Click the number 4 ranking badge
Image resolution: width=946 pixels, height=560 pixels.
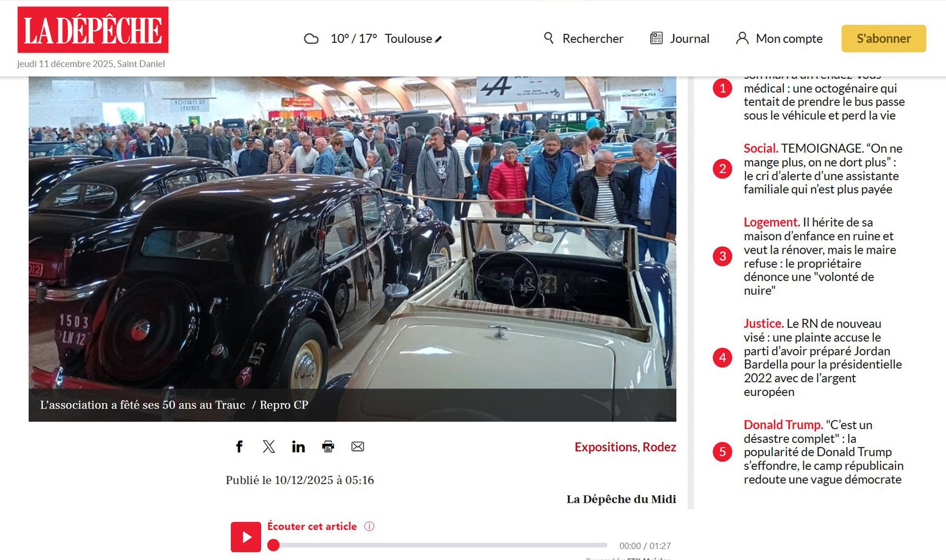point(723,357)
